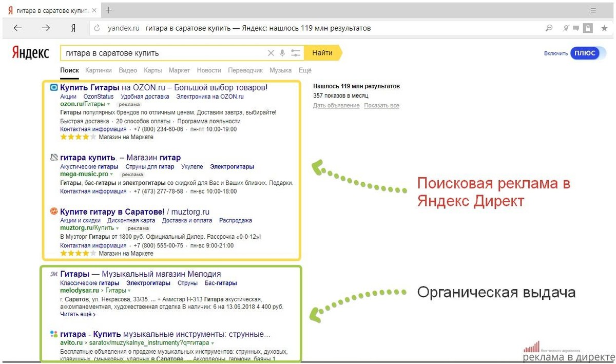Open the 'Дисконтная карта' muztorg sitelink

pyautogui.click(x=131, y=220)
